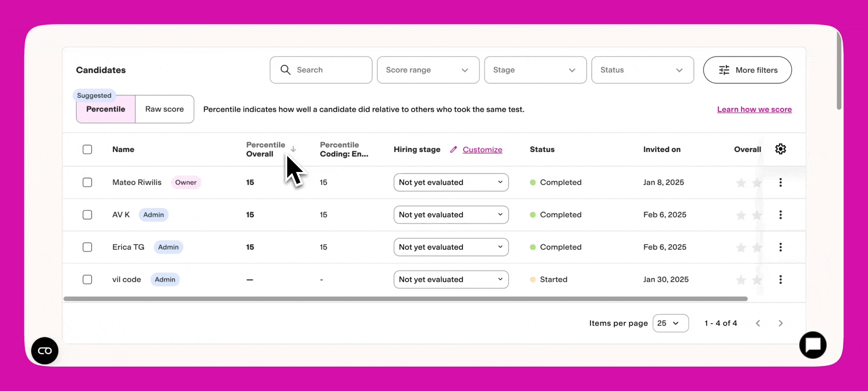Image resolution: width=868 pixels, height=391 pixels.
Task: Open the chat bubble widget
Action: tap(812, 345)
